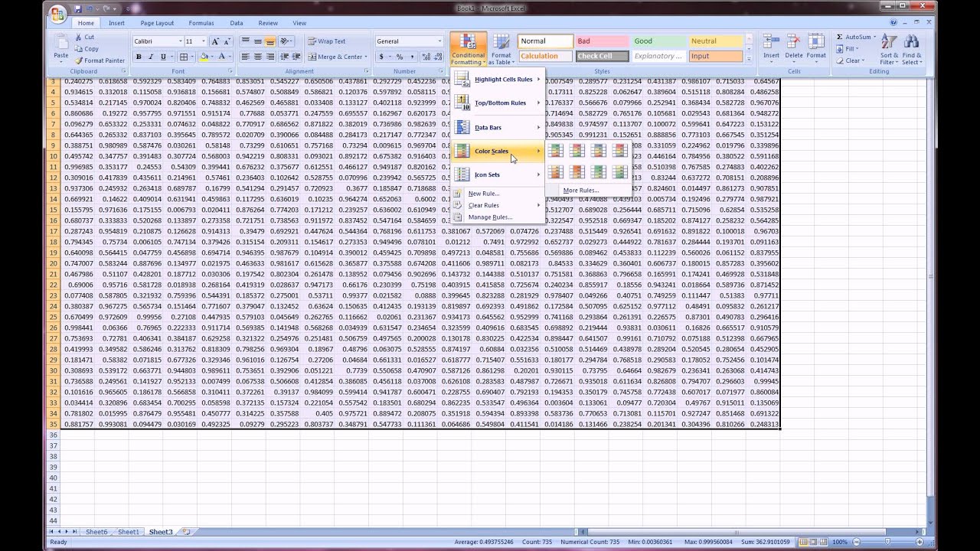Toggle Italic formatting
This screenshot has width=980, height=551.
[x=151, y=57]
